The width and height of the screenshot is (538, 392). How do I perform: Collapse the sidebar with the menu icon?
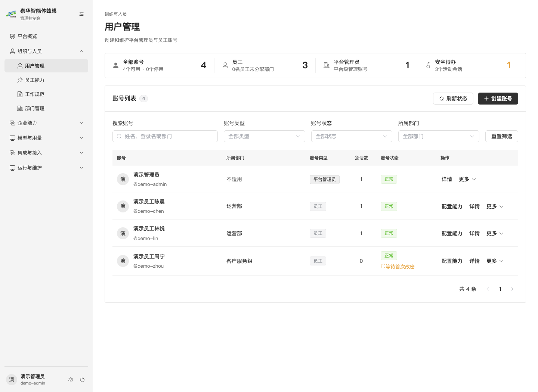point(81,14)
